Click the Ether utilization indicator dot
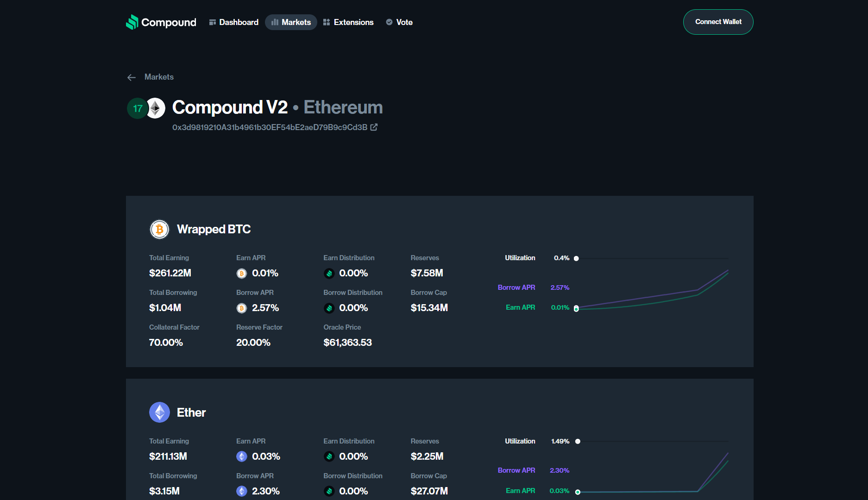868x500 pixels. point(577,441)
